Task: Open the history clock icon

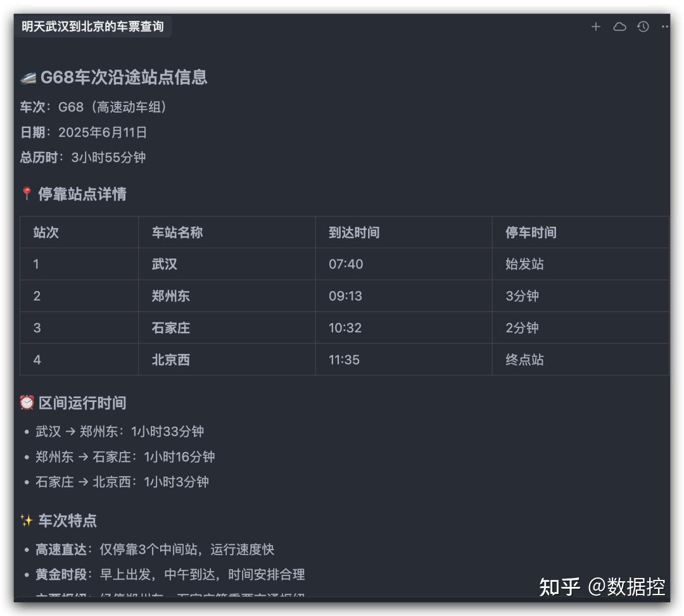Action: tap(642, 27)
